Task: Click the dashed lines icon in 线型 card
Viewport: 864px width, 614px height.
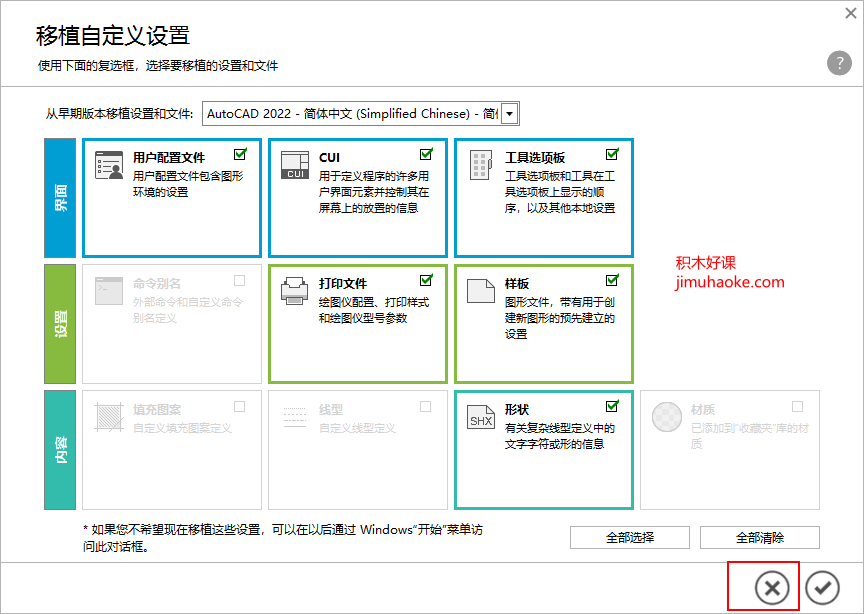Action: pos(294,417)
